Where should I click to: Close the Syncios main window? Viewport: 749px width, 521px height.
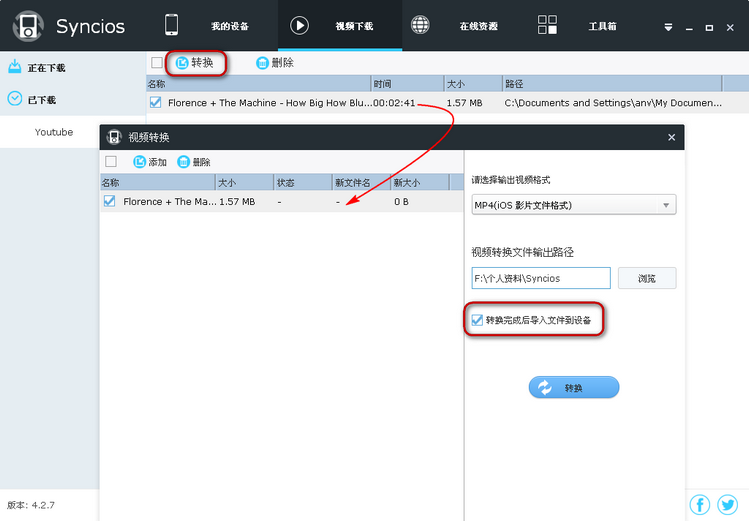(730, 28)
